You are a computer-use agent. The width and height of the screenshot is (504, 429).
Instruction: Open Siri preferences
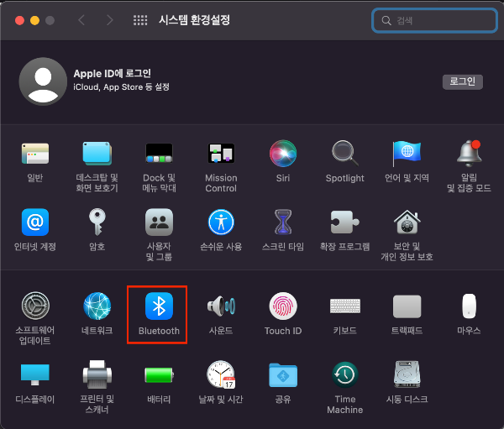click(x=283, y=154)
